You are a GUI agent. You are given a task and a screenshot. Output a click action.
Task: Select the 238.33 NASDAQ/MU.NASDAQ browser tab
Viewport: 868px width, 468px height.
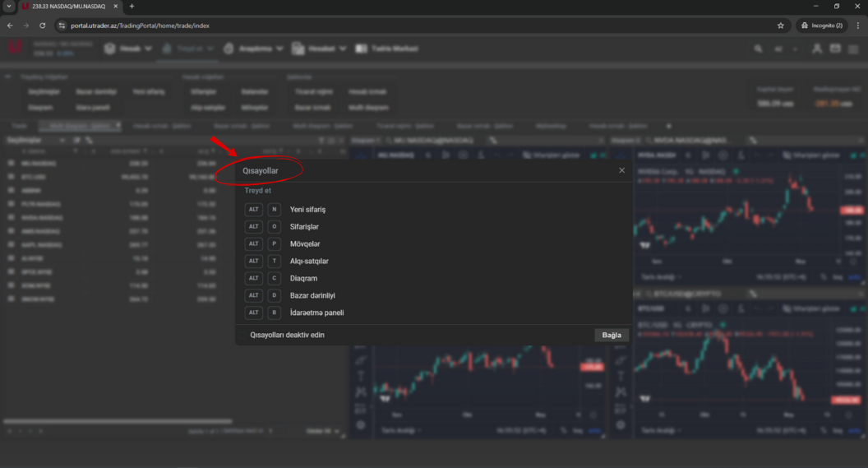click(69, 7)
